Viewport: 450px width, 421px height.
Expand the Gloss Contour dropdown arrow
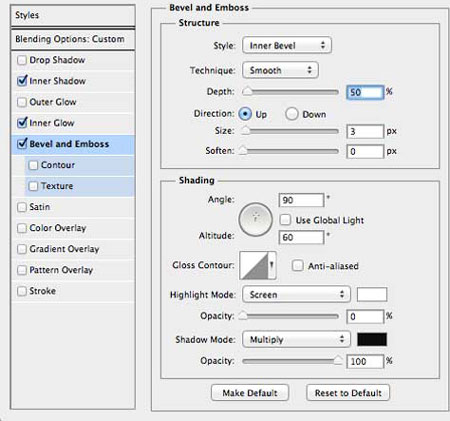click(x=272, y=265)
